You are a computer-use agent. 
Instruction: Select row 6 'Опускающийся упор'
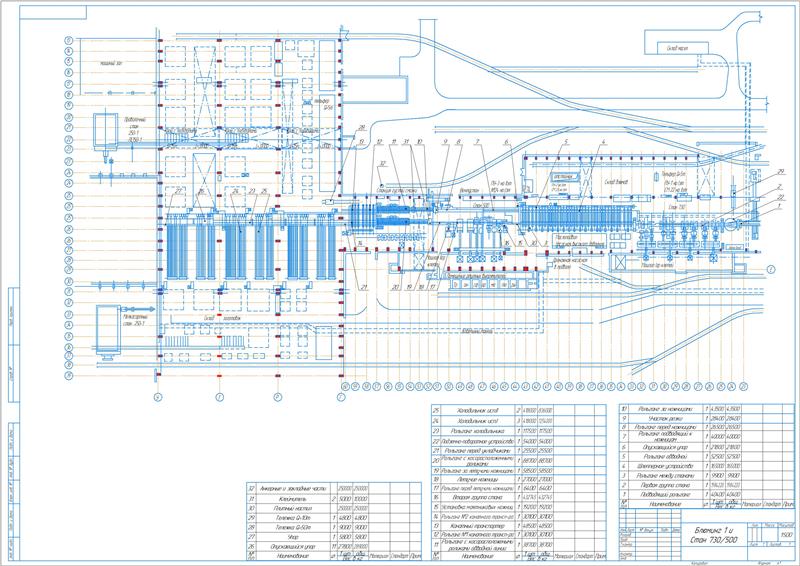(x=665, y=448)
